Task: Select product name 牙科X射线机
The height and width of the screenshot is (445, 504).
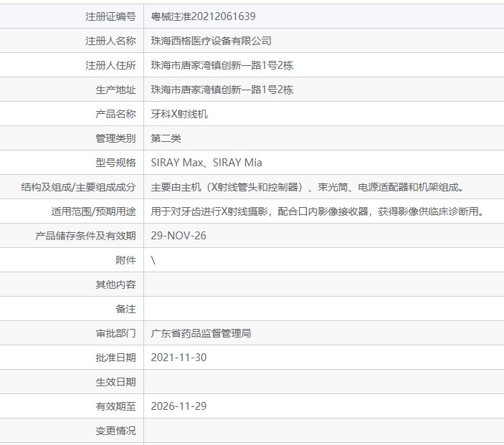Action: pyautogui.click(x=179, y=114)
